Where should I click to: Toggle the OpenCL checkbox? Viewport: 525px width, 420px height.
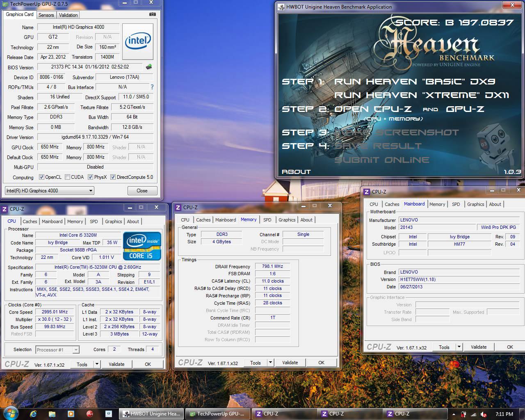tap(41, 177)
